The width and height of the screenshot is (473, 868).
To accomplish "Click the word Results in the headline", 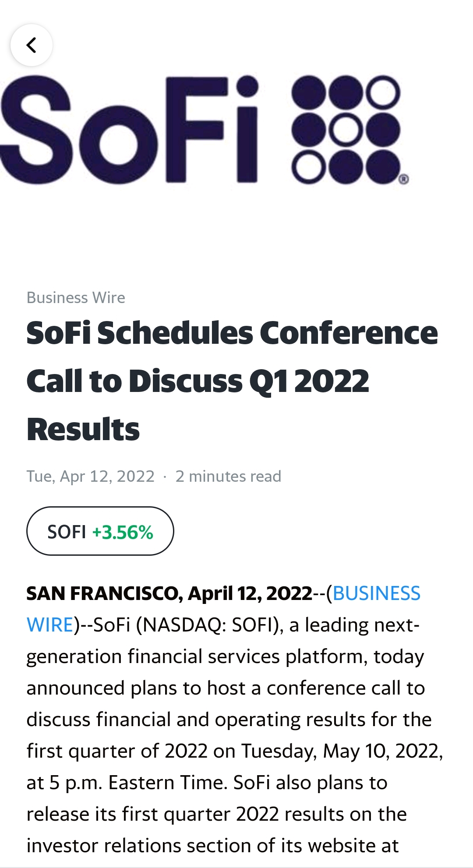I will (83, 429).
